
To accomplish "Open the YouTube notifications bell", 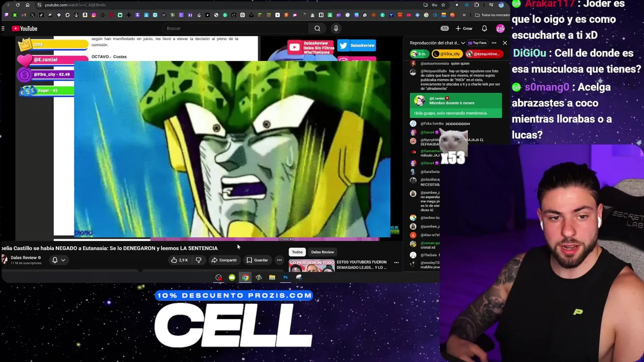I will click(x=484, y=29).
